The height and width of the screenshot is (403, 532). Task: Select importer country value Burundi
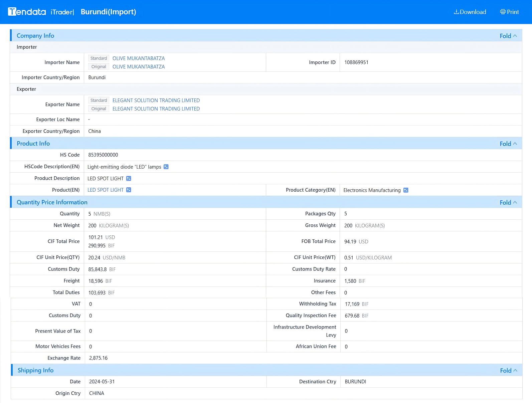[97, 77]
